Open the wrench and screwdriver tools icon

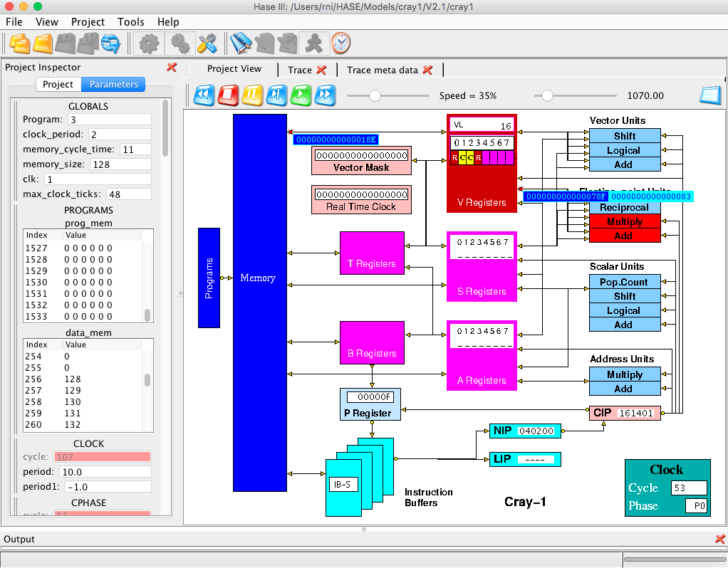click(207, 43)
